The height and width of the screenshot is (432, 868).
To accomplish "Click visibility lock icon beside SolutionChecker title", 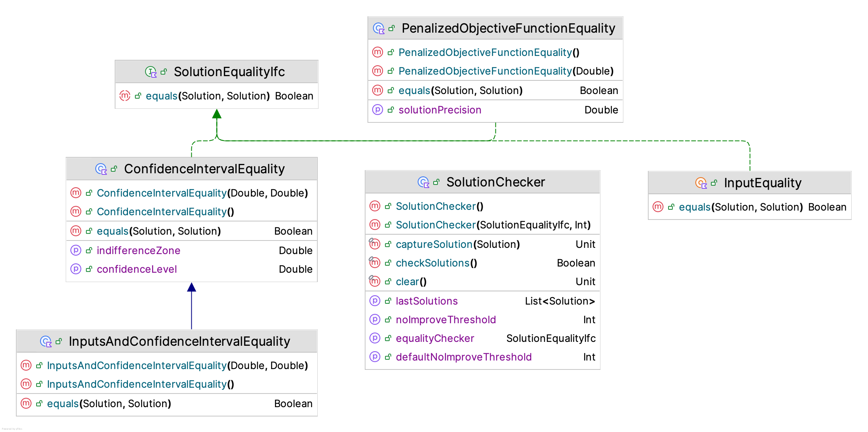I will coord(436,182).
